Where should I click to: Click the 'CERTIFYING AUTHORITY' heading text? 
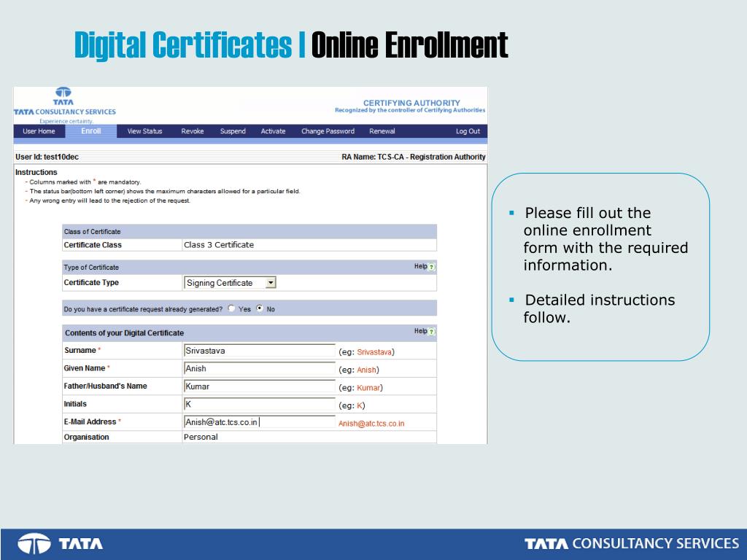(411, 103)
